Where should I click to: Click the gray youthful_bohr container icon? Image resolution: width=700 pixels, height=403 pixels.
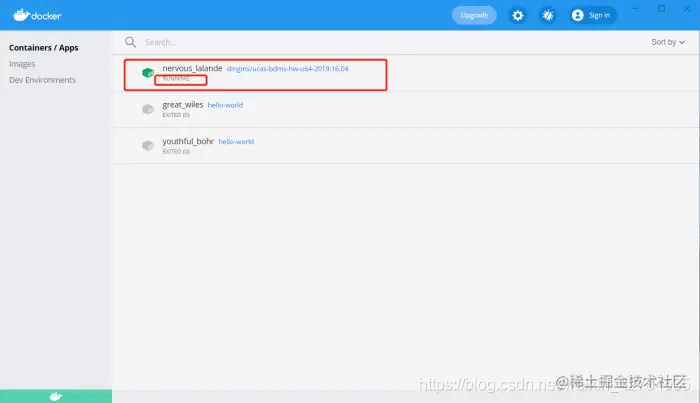coord(148,145)
